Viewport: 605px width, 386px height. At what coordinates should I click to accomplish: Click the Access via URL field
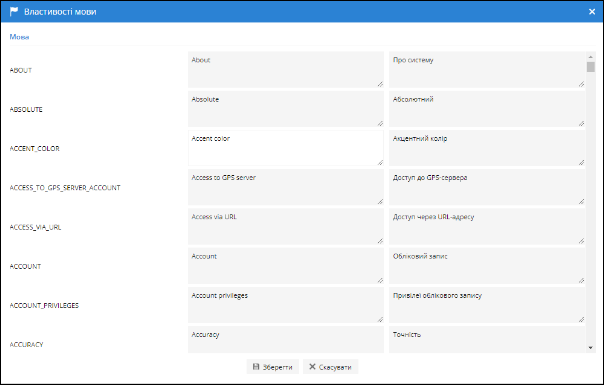point(286,227)
